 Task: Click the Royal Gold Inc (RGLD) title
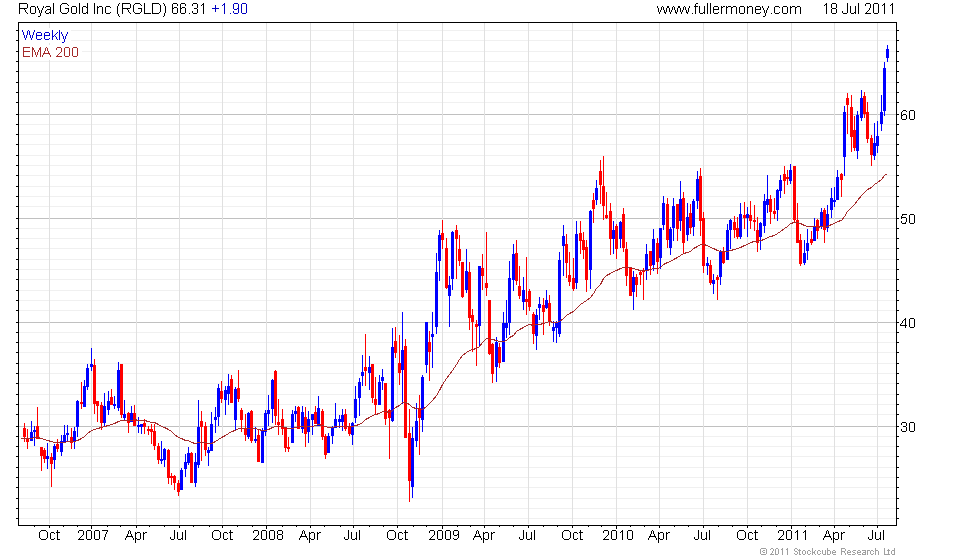pos(93,9)
